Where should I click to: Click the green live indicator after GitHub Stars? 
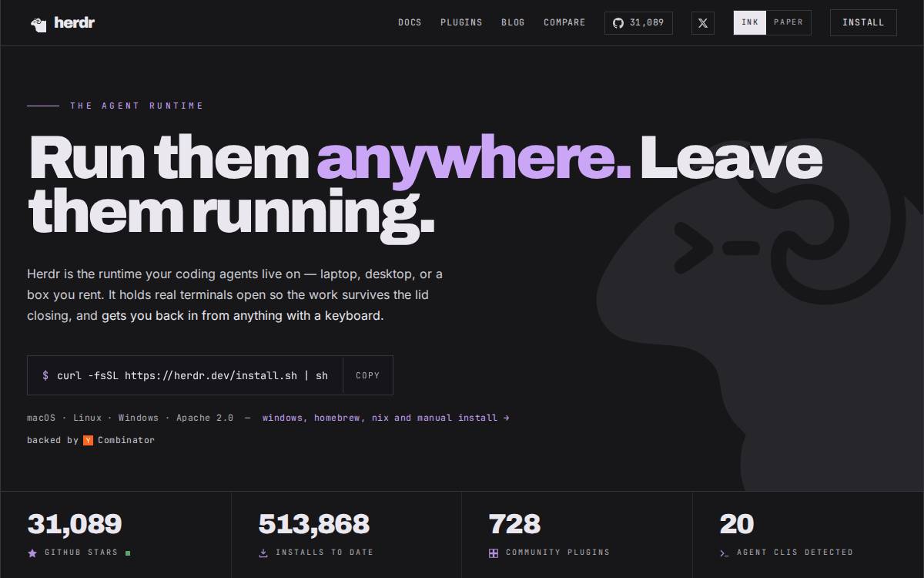pos(128,553)
